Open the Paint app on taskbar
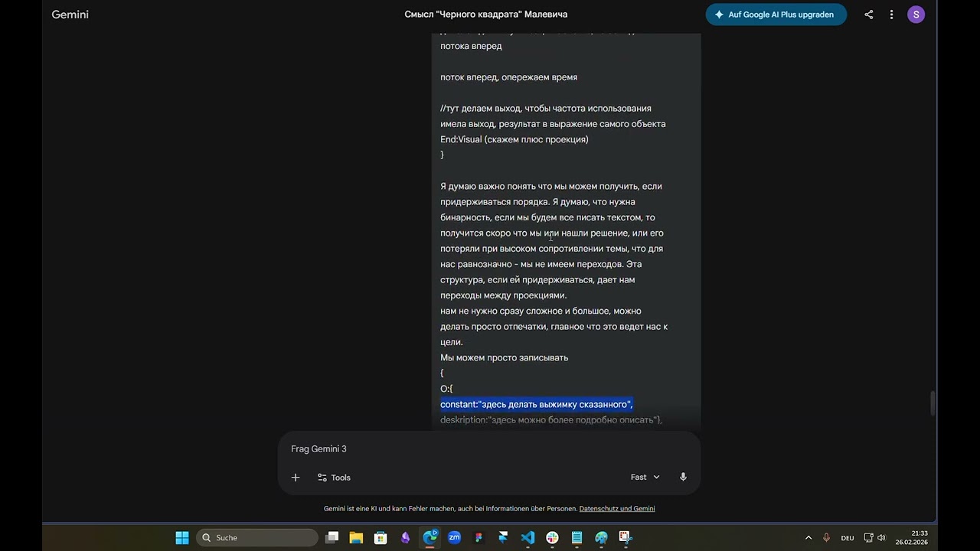 [601, 538]
